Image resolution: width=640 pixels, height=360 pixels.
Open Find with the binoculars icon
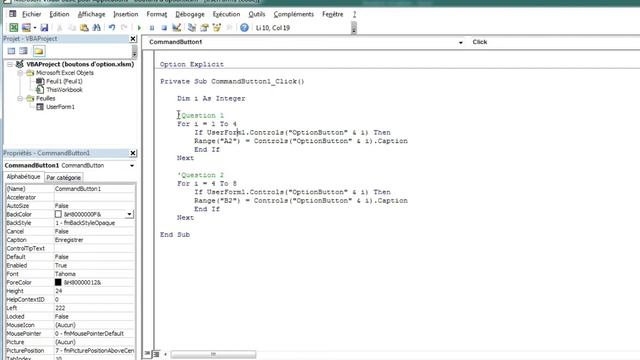(x=96, y=28)
